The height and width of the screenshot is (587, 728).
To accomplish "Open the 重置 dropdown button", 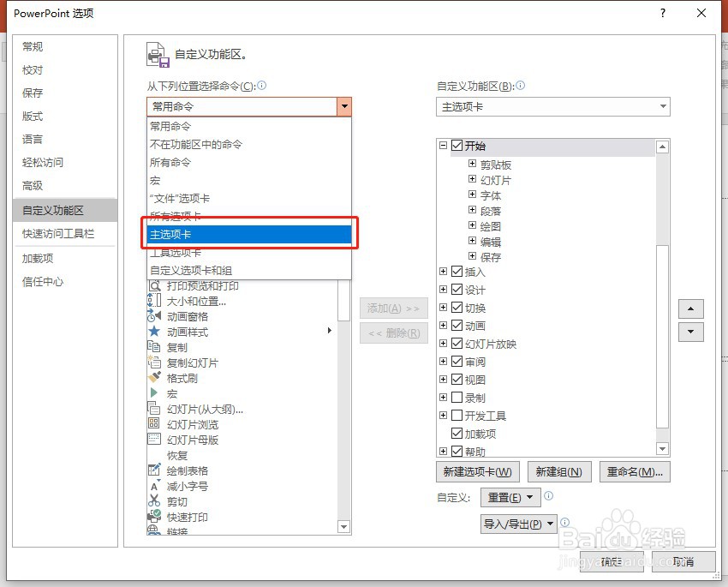I will click(510, 497).
